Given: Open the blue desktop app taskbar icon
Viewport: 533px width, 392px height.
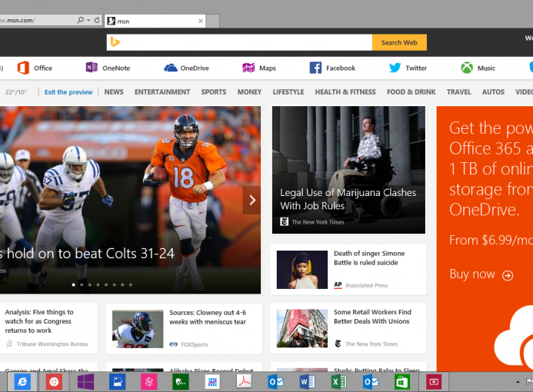Looking at the screenshot, I should pos(117,382).
